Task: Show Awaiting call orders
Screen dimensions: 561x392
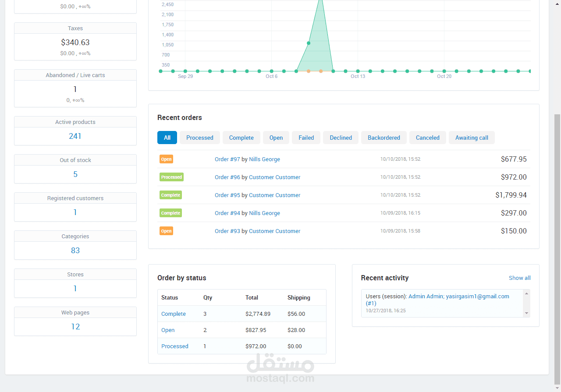Action: click(x=472, y=138)
